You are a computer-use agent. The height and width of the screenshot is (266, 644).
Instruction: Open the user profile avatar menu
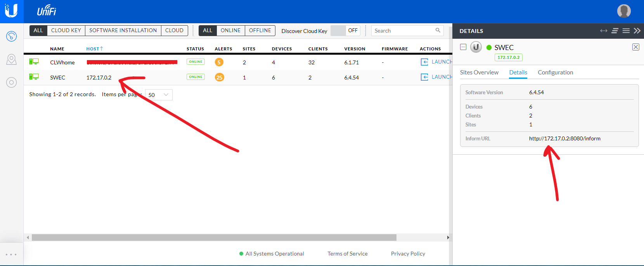click(624, 11)
